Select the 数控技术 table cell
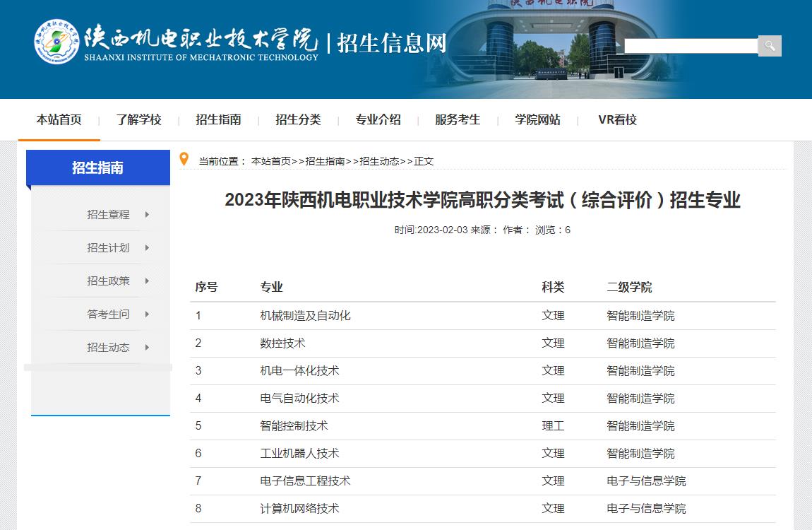The image size is (812, 530). click(x=282, y=343)
